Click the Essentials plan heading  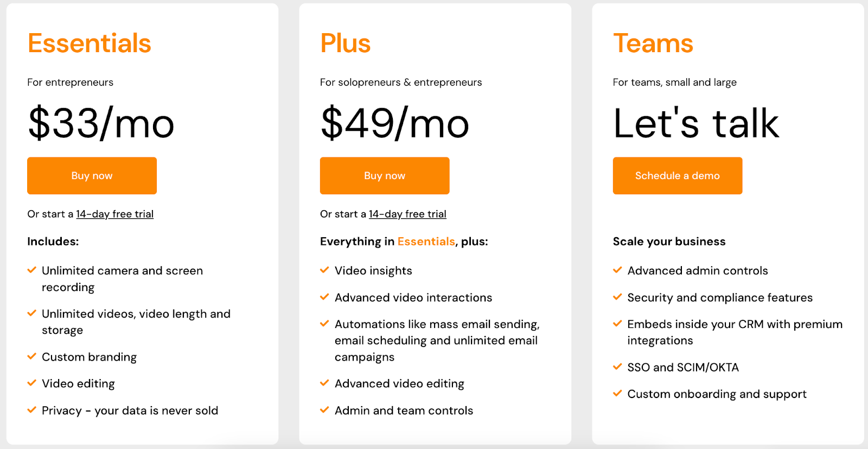(x=90, y=43)
